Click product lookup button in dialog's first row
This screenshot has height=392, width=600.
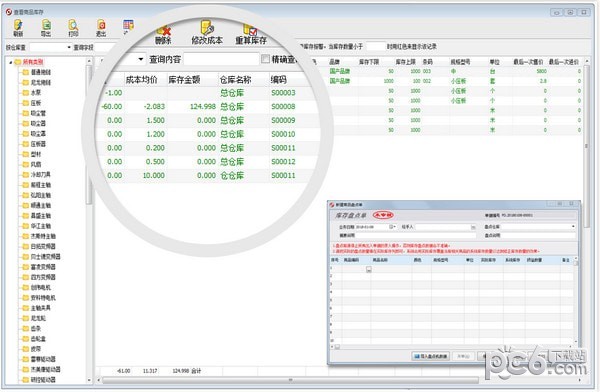(368, 270)
